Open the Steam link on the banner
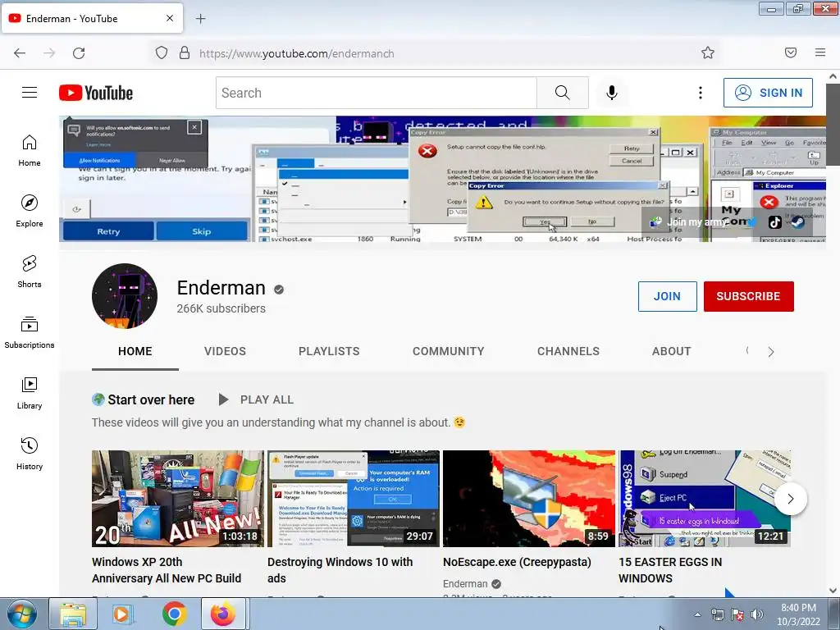Viewport: 840px width, 630px height. [797, 221]
